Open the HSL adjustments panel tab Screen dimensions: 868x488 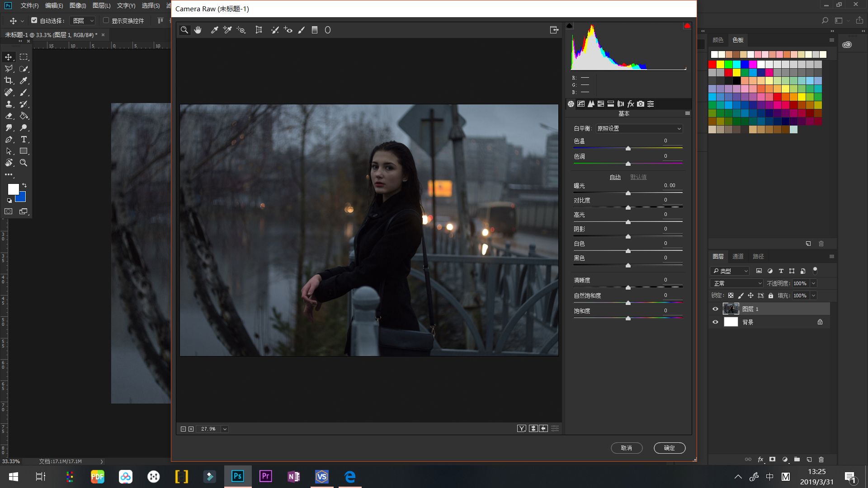(601, 104)
